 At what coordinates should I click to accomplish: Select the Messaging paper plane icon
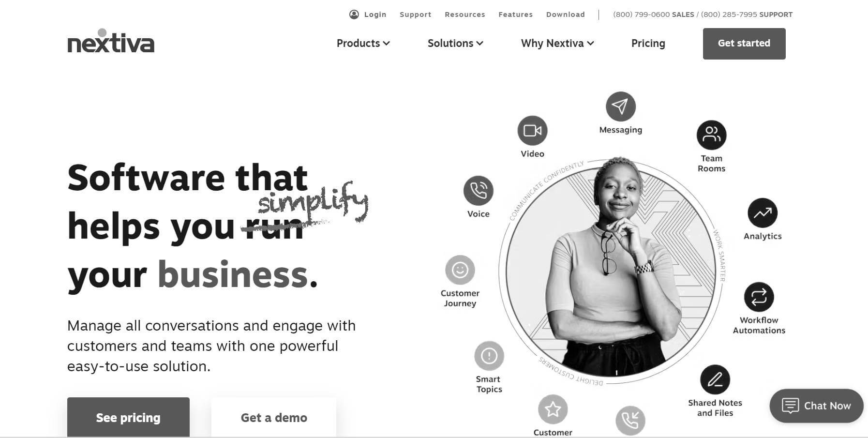coord(620,106)
